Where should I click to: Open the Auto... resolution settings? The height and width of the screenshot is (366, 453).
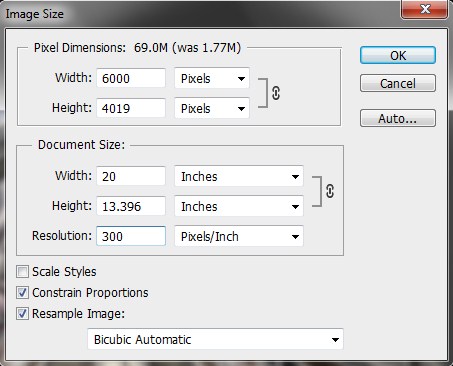click(398, 118)
